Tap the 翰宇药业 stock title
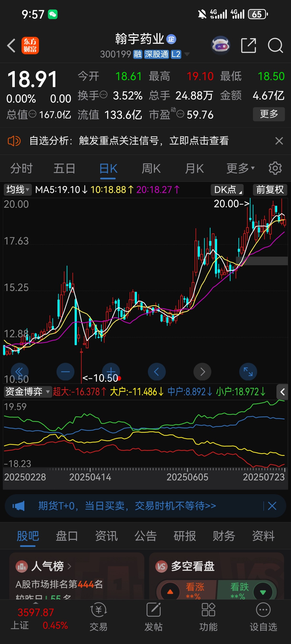 pos(140,39)
